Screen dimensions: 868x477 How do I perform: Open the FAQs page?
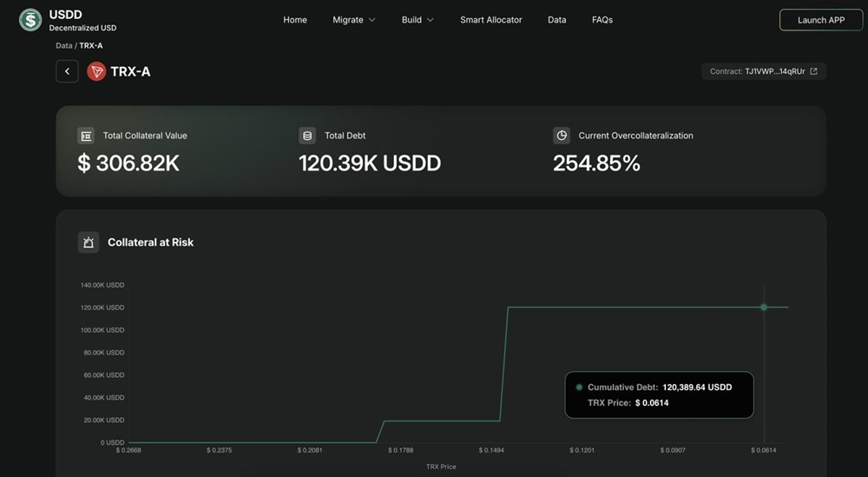(602, 20)
